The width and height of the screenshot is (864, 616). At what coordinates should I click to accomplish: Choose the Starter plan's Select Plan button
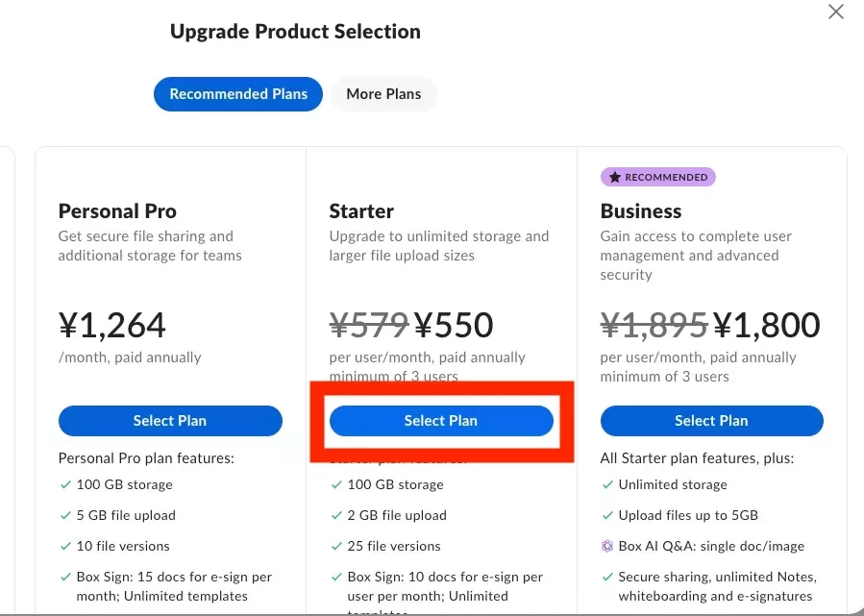441,421
